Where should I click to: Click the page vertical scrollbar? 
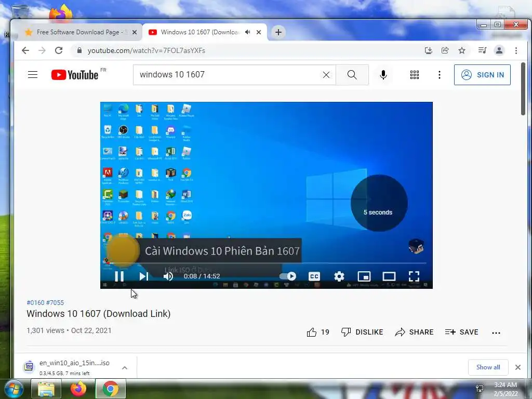pos(524,89)
